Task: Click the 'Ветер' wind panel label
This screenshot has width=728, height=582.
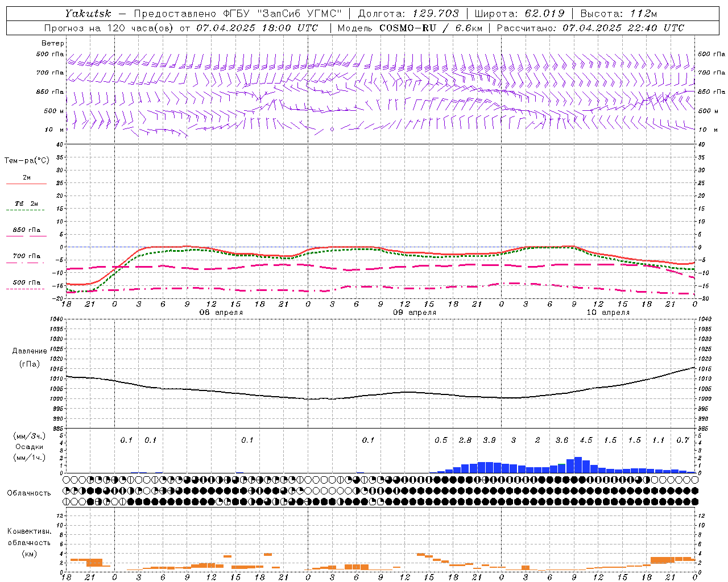Action: click(53, 43)
